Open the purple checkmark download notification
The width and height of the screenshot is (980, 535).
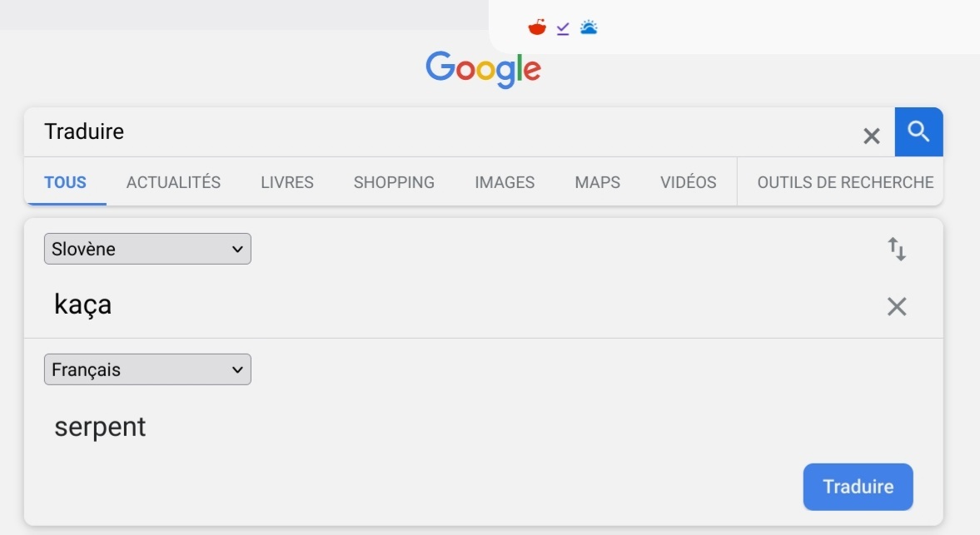(563, 28)
